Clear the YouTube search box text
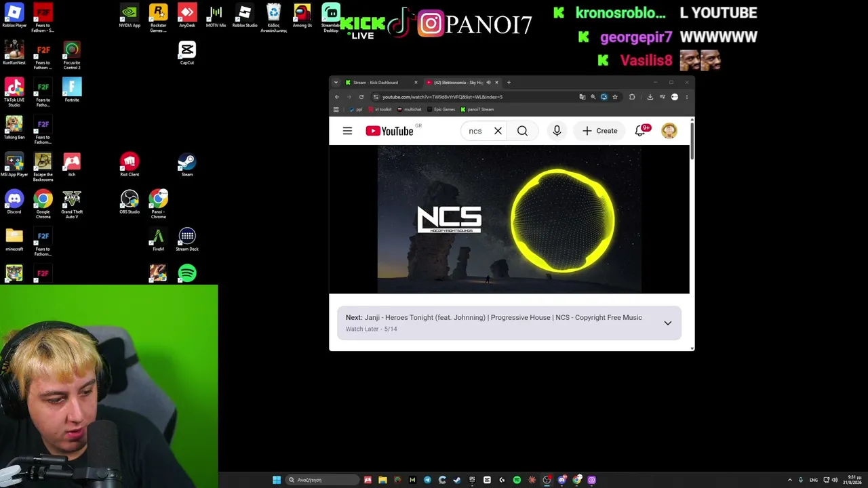This screenshot has height=488, width=868. point(498,131)
